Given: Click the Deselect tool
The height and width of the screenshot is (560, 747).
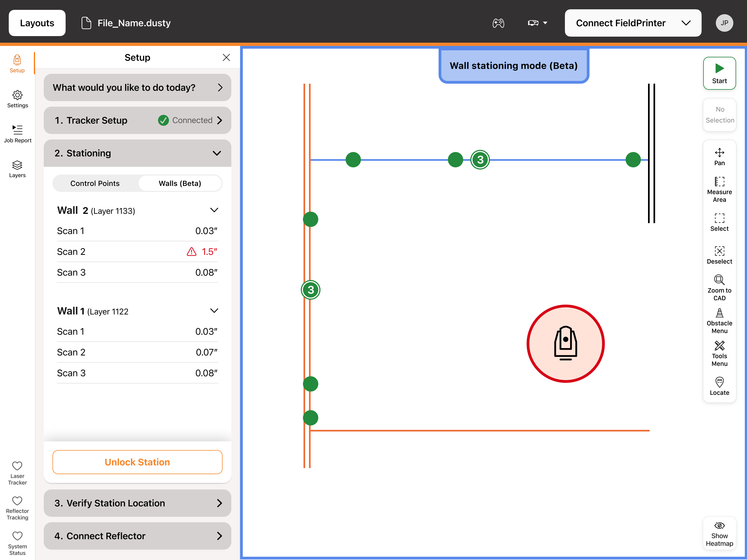Looking at the screenshot, I should coord(719,255).
